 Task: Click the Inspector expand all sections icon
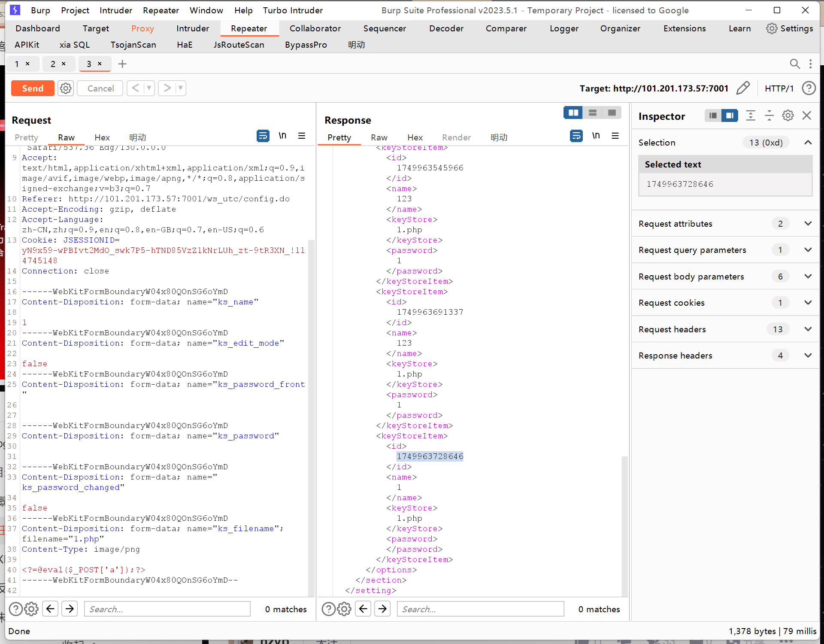[750, 115]
